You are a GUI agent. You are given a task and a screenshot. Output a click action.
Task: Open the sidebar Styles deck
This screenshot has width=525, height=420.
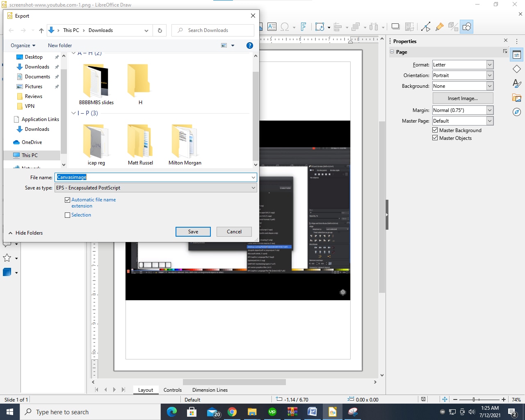pyautogui.click(x=517, y=83)
